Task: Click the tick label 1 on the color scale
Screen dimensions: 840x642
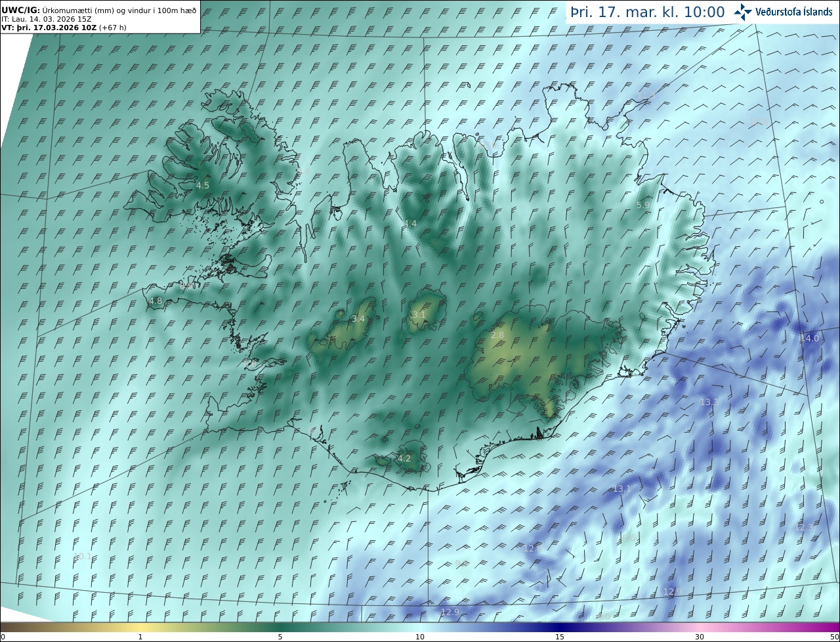Action: pyautogui.click(x=140, y=637)
